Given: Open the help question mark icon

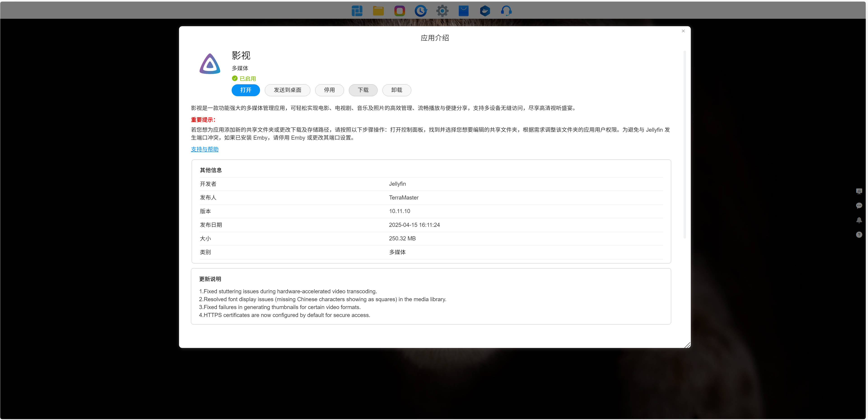Looking at the screenshot, I should point(859,235).
